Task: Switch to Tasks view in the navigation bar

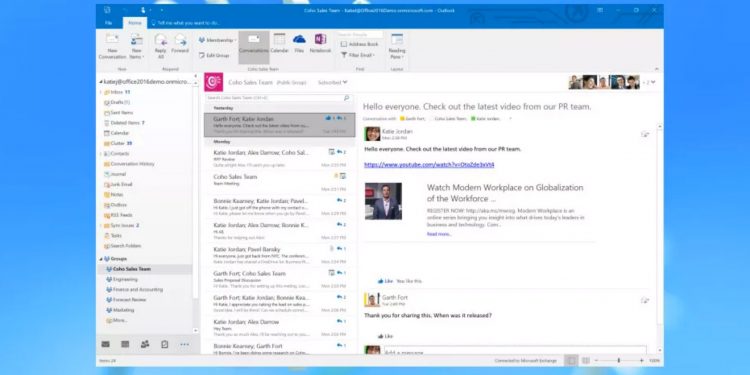Action: tap(165, 344)
